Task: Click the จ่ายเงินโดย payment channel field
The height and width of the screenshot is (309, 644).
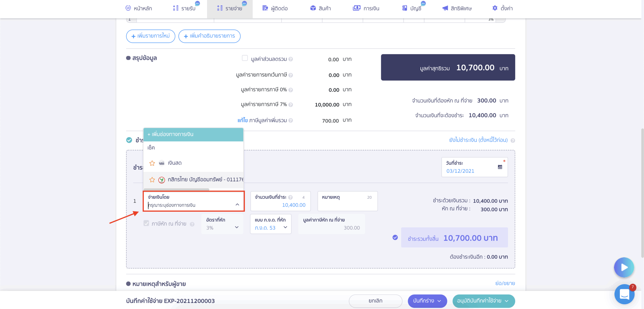Action: tap(193, 201)
